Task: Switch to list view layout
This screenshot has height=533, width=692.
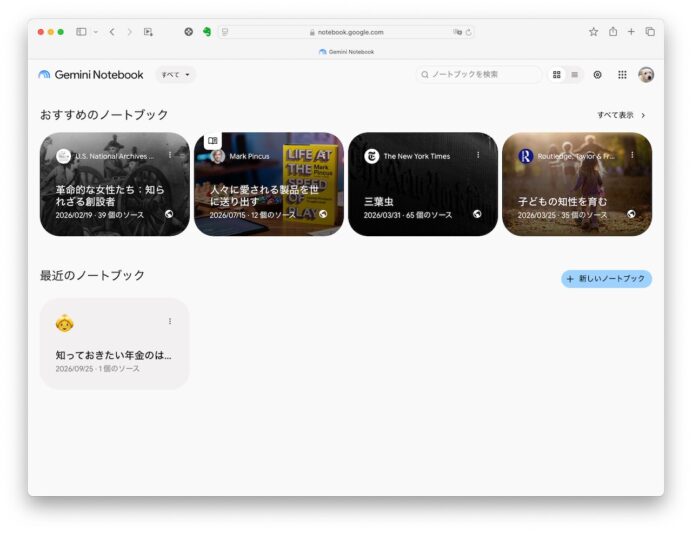Action: point(575,75)
